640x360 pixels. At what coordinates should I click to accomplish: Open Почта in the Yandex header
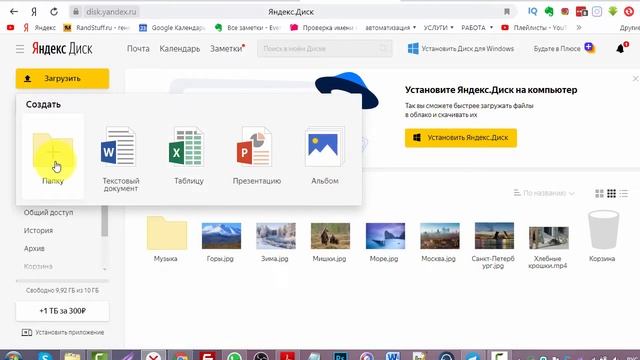click(x=138, y=49)
